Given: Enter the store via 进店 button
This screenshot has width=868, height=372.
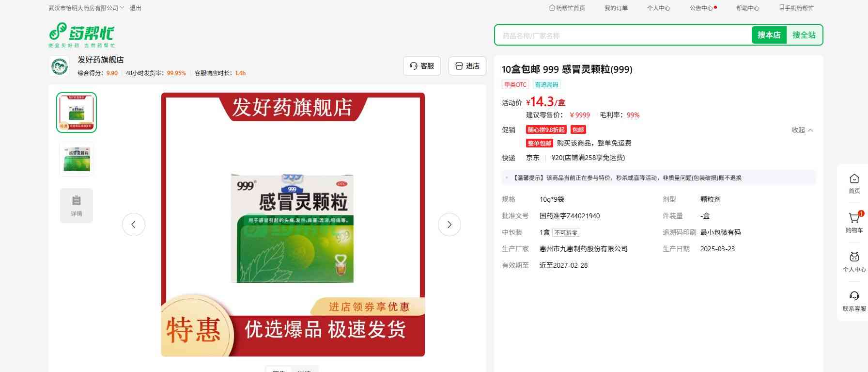Looking at the screenshot, I should tap(467, 66).
